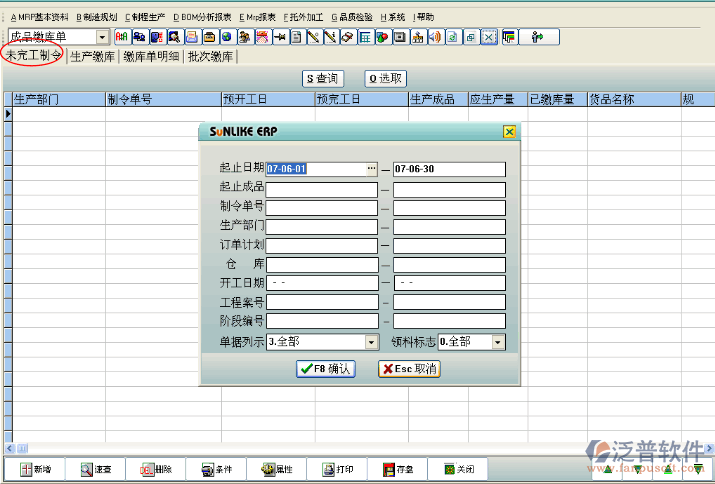Image resolution: width=715 pixels, height=484 pixels.
Task: Open the C 制程生产 menu
Action: (145, 17)
